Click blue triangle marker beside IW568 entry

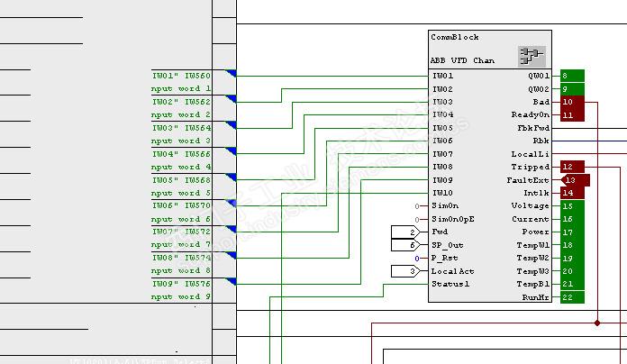tap(231, 177)
